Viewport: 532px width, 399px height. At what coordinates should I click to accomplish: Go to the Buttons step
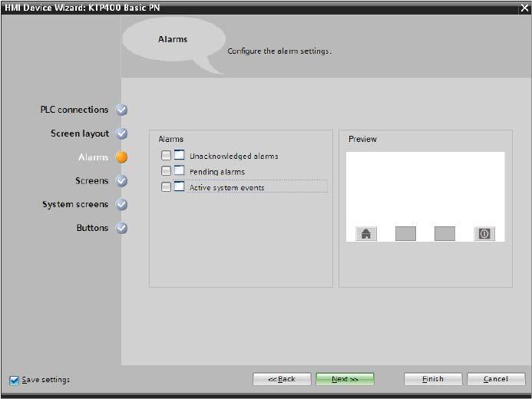tap(92, 228)
